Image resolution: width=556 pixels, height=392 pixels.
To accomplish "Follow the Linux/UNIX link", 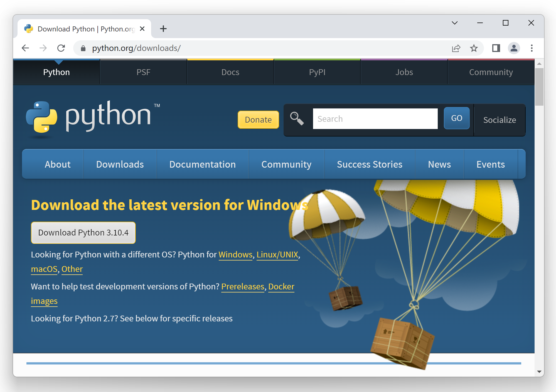I will [x=277, y=254].
